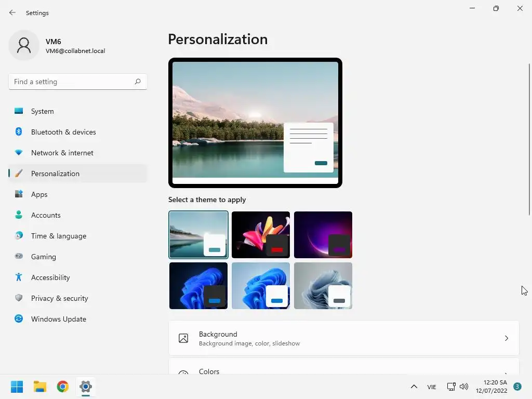Click the back arrow in Settings

[x=12, y=12]
